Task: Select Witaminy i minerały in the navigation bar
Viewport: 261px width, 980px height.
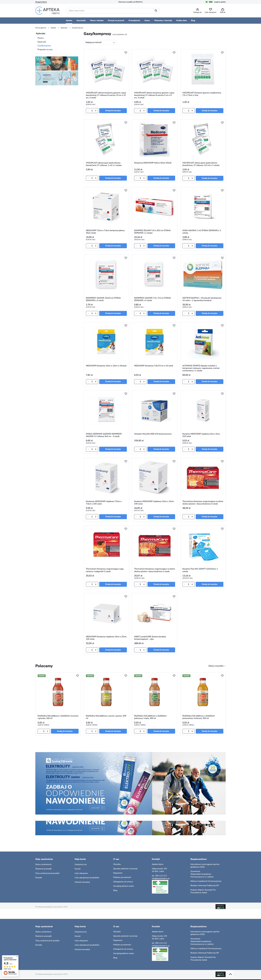Action: click(x=163, y=21)
